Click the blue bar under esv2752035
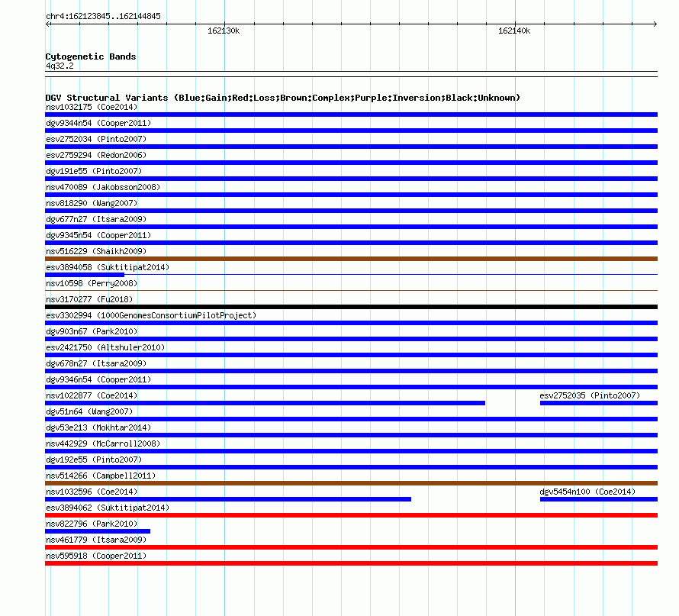The width and height of the screenshot is (679, 616). point(599,403)
